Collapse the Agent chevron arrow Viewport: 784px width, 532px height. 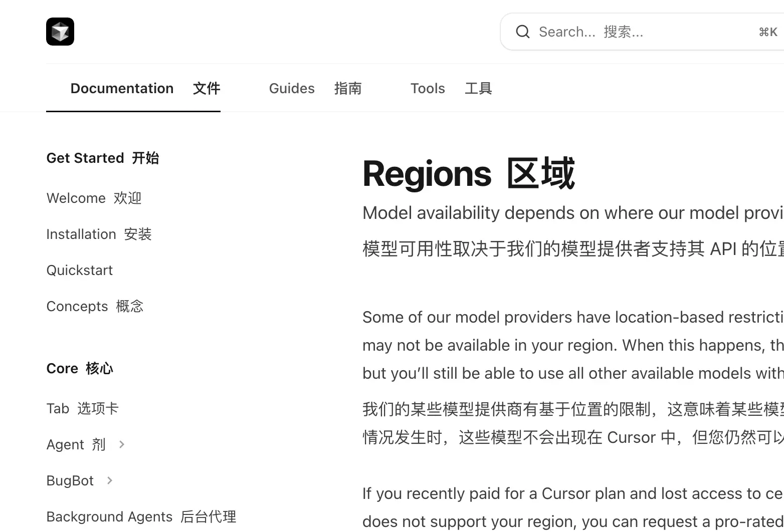pos(121,444)
